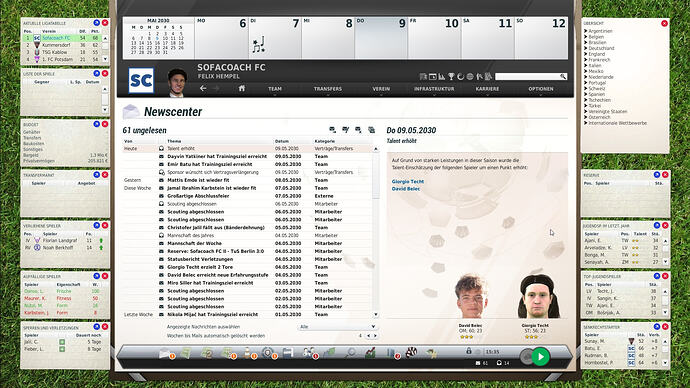
Task: Open the mail inbox icon in bottom toolbar
Action: [166, 352]
